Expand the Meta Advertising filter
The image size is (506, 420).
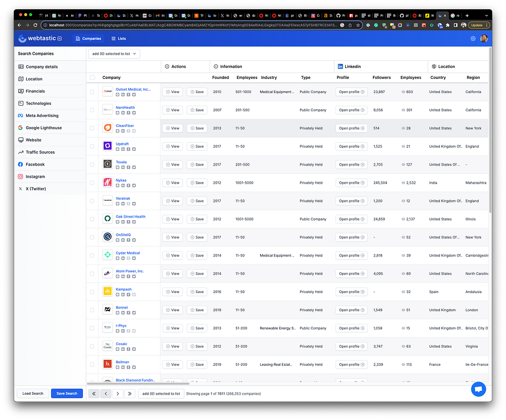click(x=50, y=115)
